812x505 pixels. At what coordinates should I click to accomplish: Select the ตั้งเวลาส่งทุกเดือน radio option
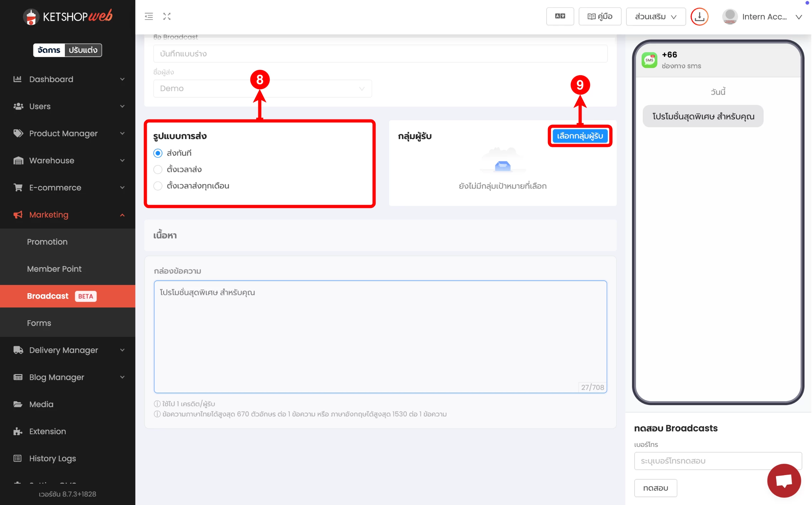point(158,186)
